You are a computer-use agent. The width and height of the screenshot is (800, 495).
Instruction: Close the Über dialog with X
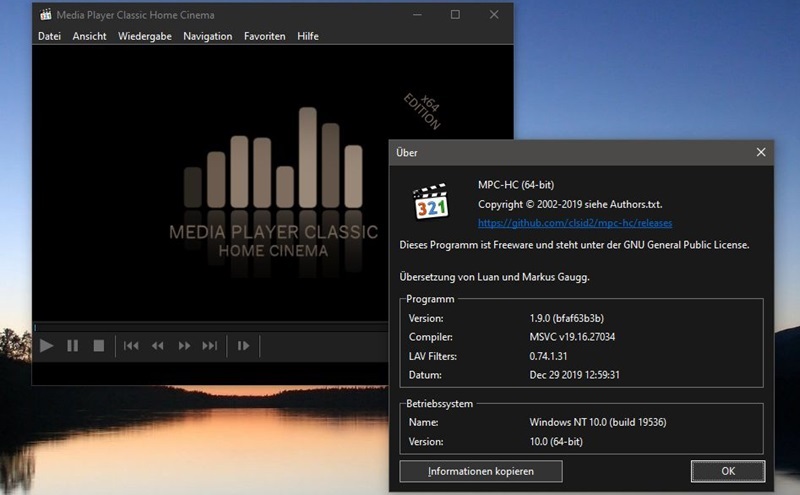coord(761,152)
